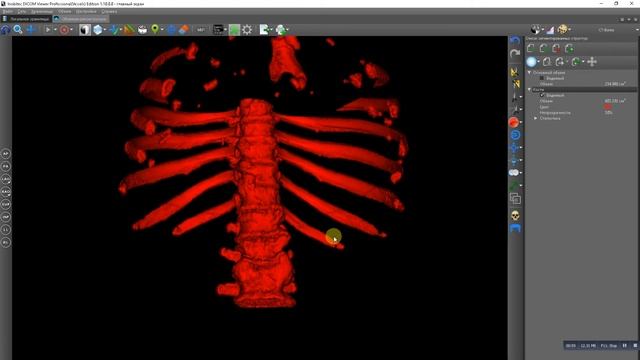Open the dropdown beside the beige palette icon

point(569,29)
